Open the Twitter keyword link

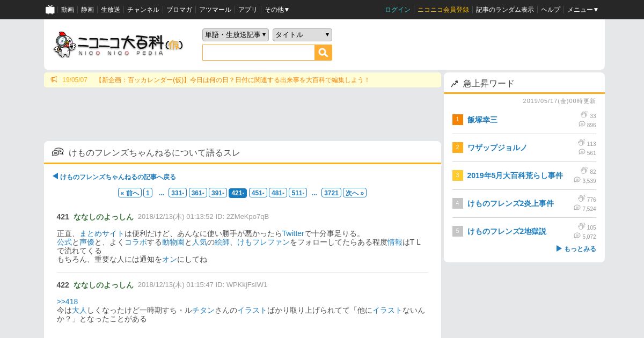pyautogui.click(x=293, y=233)
